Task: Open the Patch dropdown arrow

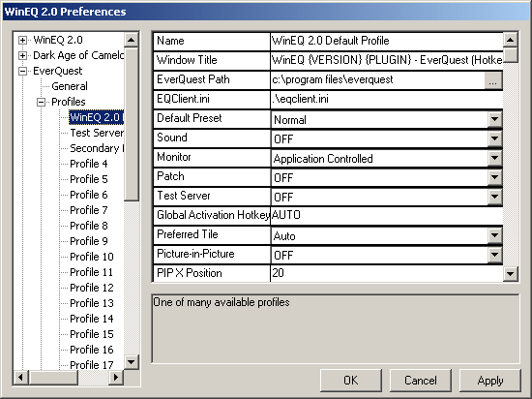Action: 494,177
